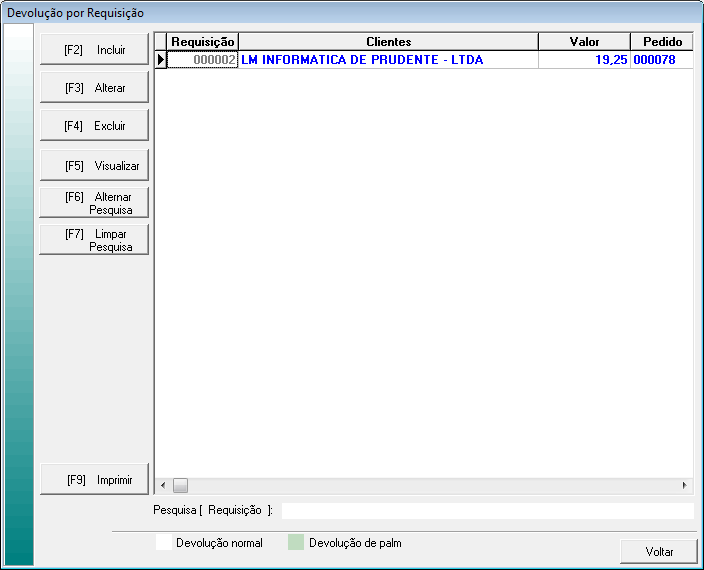Click the [F2] Incluir button
This screenshot has width=704, height=570.
click(94, 50)
